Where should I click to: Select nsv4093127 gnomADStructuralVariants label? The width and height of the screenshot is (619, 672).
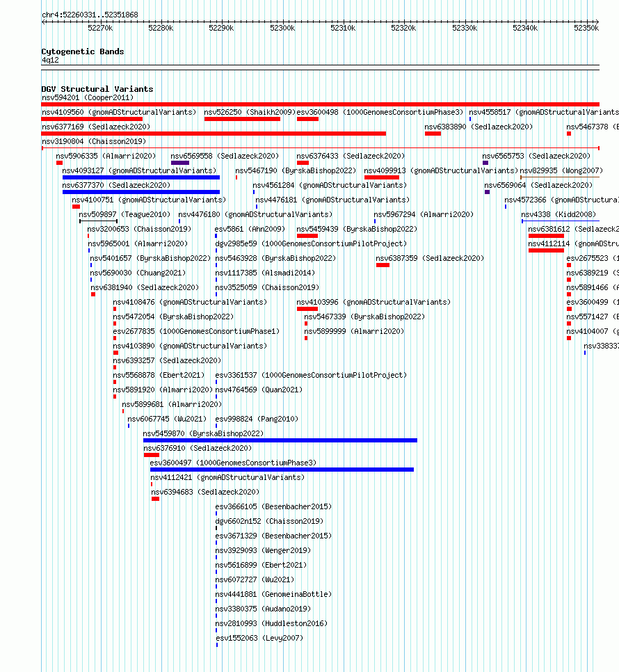click(139, 170)
